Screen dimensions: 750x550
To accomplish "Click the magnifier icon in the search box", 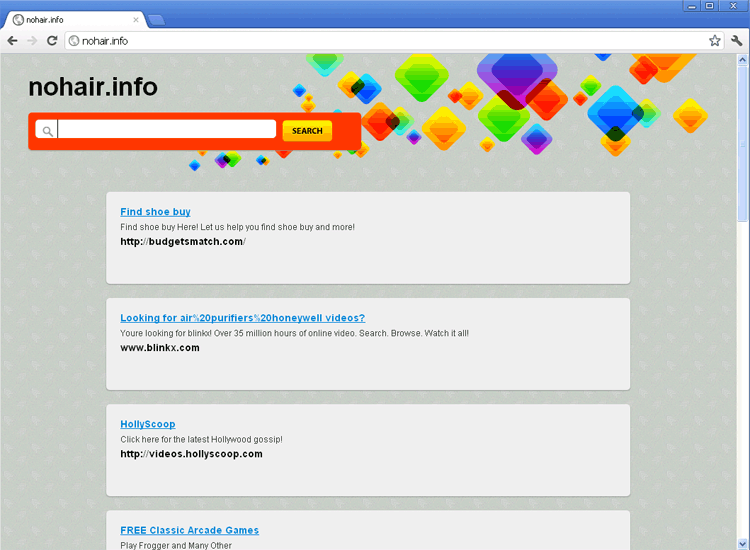I will 47,130.
